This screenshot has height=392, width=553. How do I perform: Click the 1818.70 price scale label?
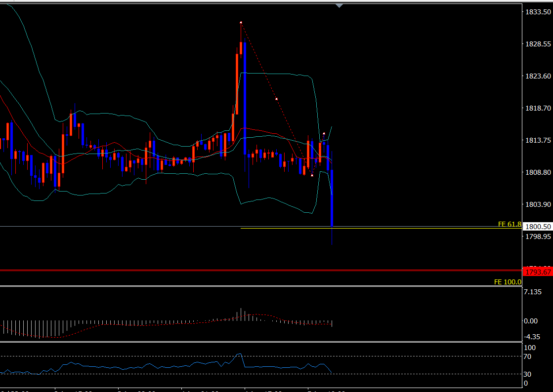click(x=539, y=108)
